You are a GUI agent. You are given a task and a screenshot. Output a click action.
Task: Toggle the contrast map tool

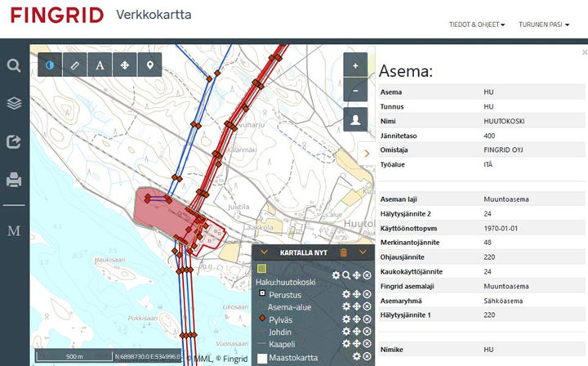50,65
